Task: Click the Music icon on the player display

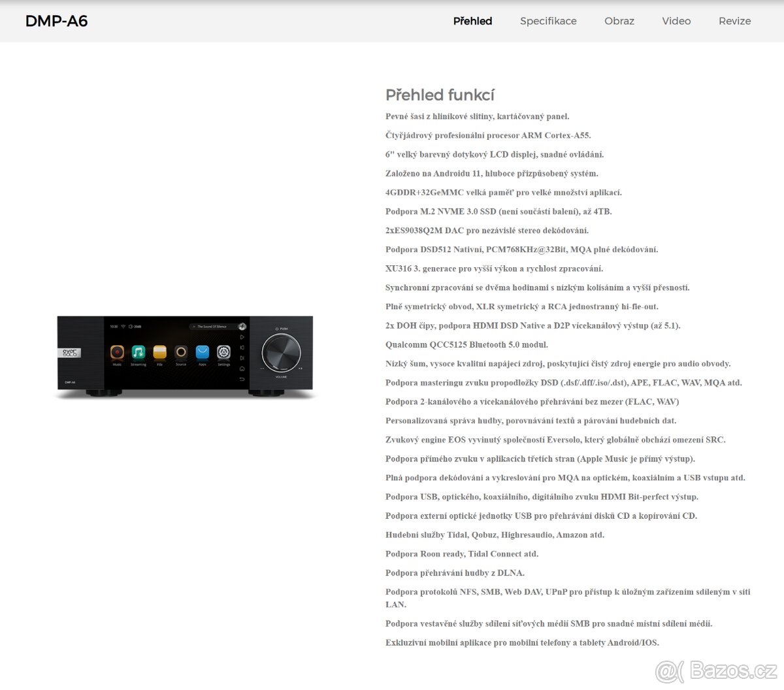Action: point(117,352)
